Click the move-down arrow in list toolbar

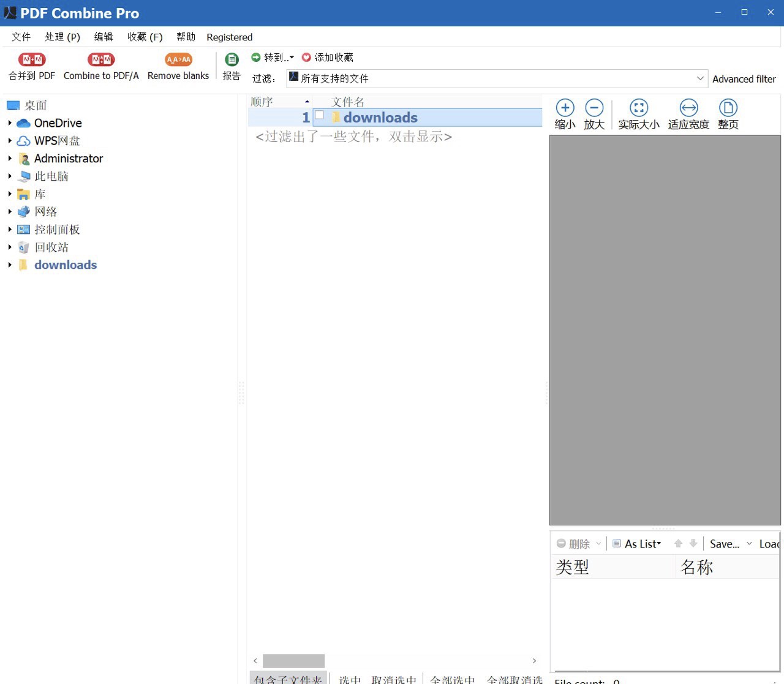(x=693, y=543)
